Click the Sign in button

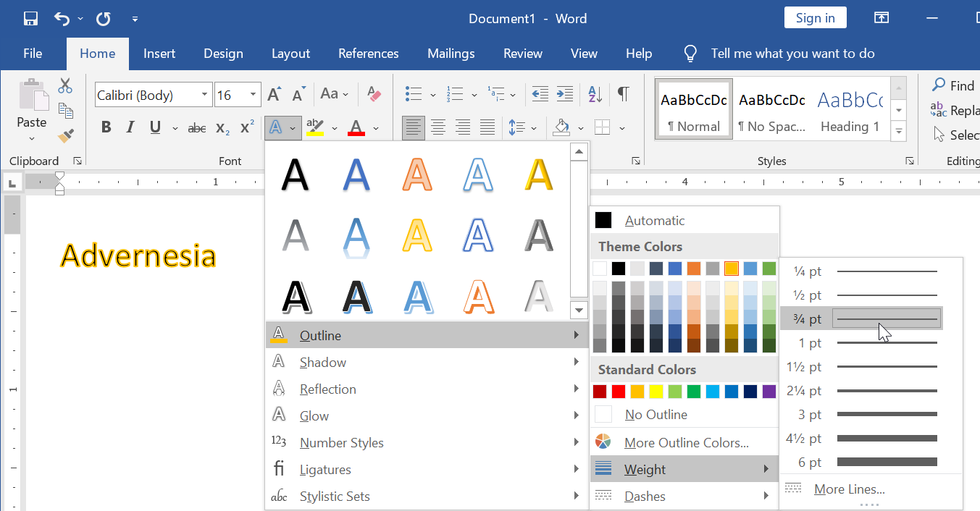tap(815, 18)
